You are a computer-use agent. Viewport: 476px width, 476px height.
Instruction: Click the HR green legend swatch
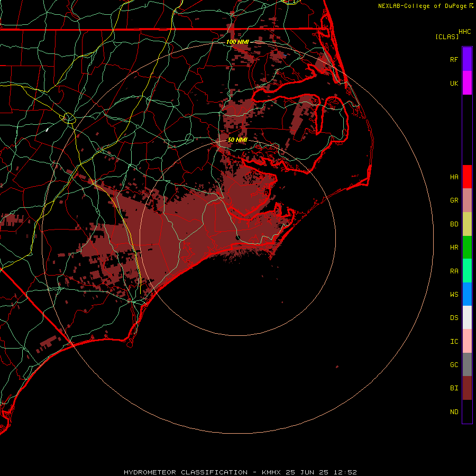click(x=467, y=248)
